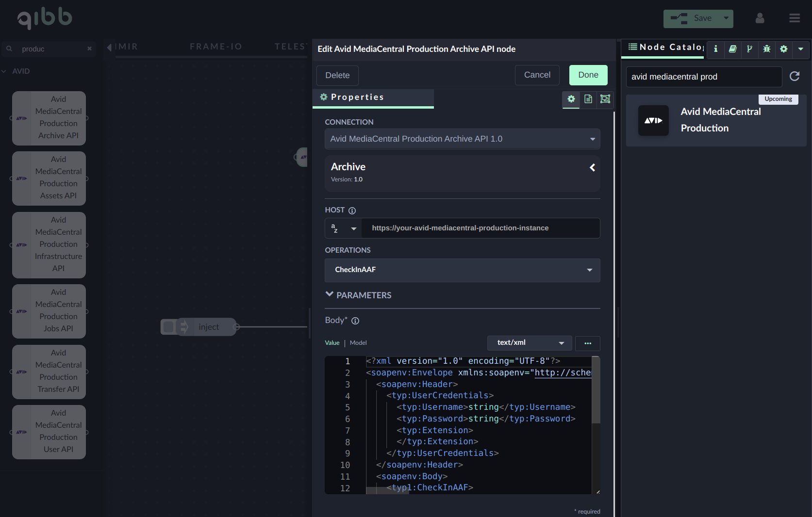Viewport: 812px width, 517px height.
Task: Show the info sidebar tab
Action: (x=715, y=49)
